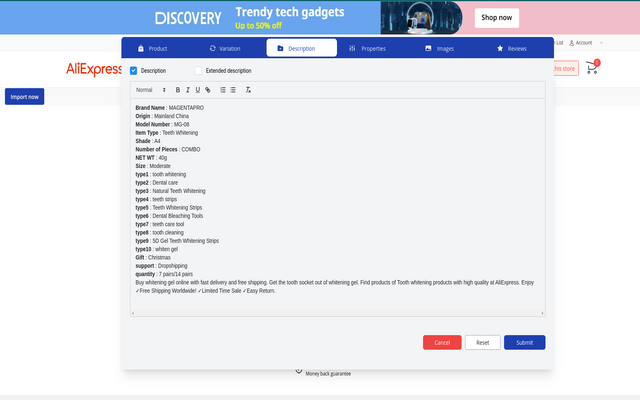Insert a link using the link icon
Screen dimensions: 640x400
208,90
